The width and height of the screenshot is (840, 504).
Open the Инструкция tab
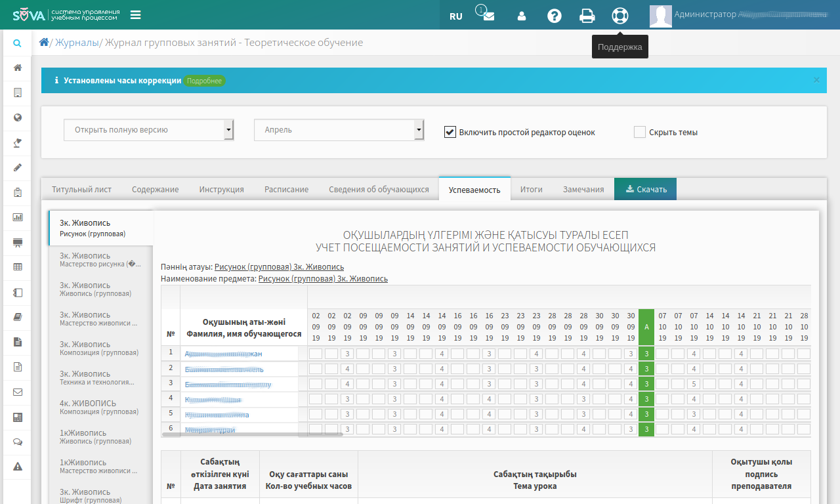pos(222,189)
